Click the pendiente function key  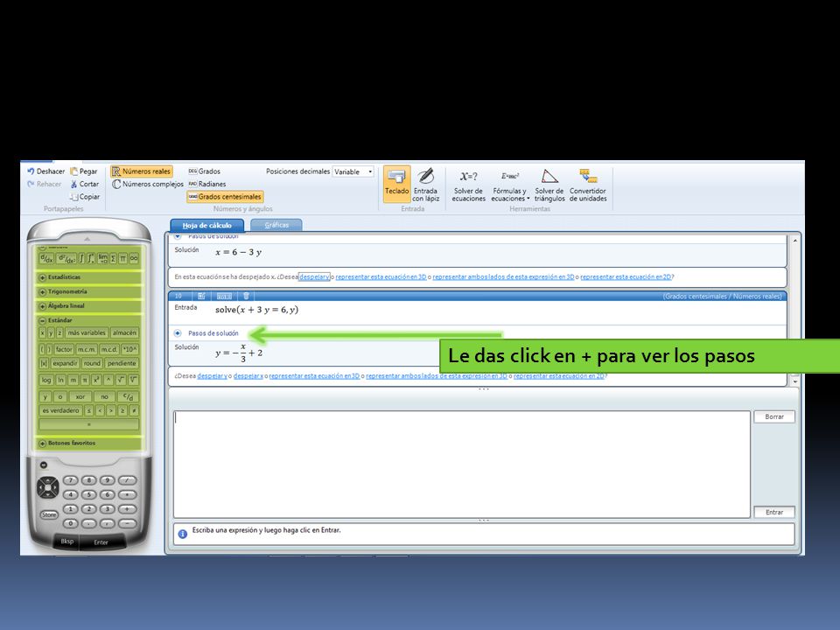click(121, 363)
